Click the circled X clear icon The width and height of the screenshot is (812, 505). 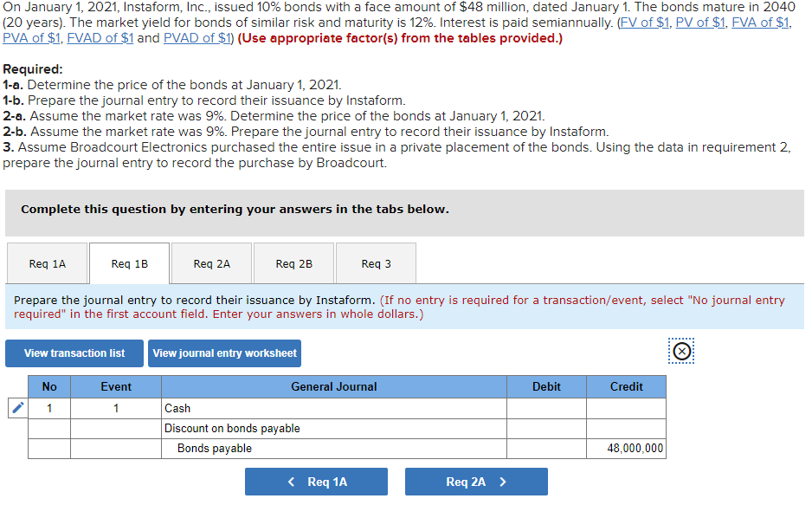tap(681, 352)
